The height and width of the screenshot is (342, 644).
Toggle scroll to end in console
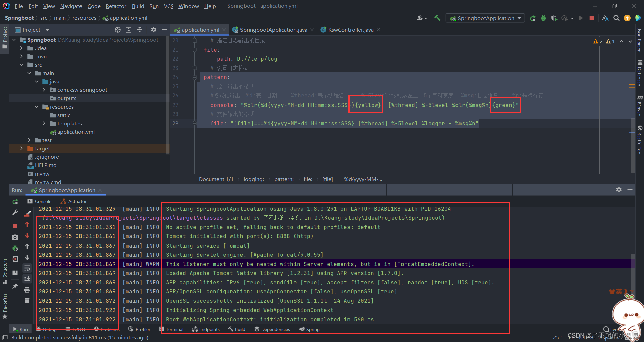click(27, 279)
